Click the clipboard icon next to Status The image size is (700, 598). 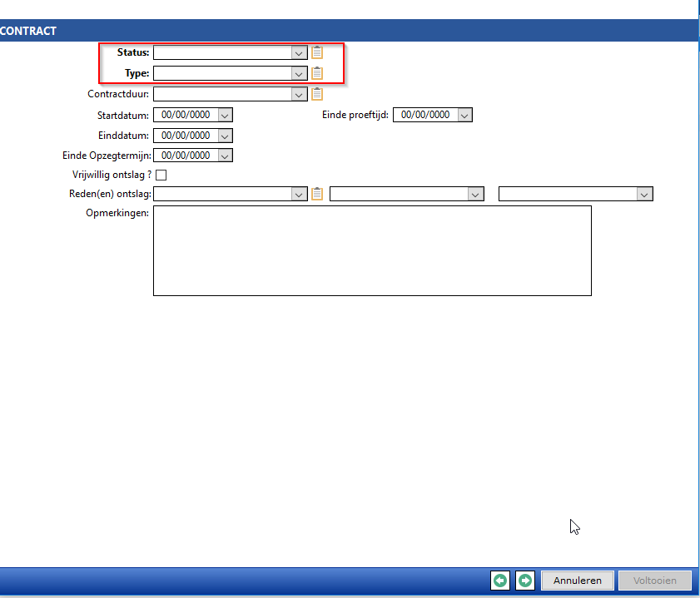(x=317, y=52)
